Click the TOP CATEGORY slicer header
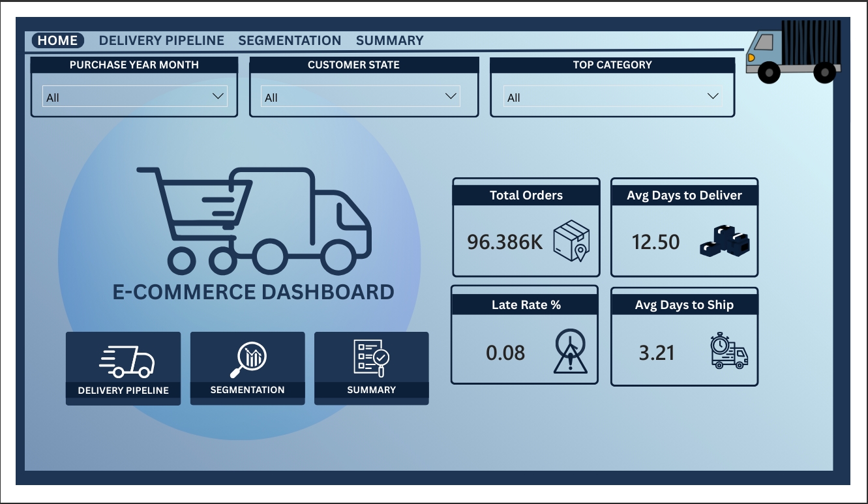This screenshot has height=504, width=868. [x=612, y=65]
